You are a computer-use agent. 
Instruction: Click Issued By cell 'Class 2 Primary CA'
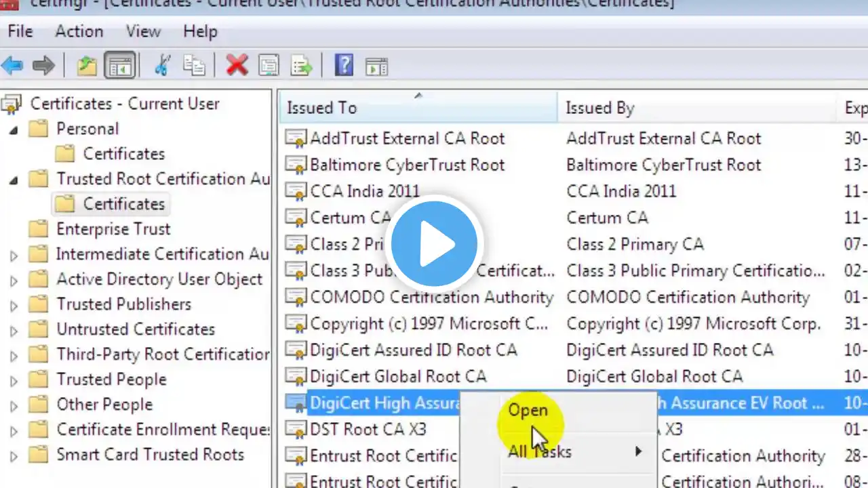point(635,245)
